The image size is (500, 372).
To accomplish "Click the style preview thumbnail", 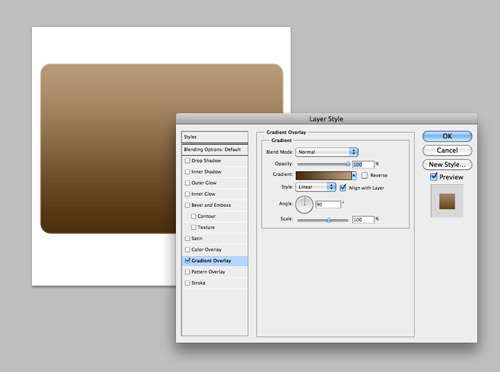I will [447, 201].
